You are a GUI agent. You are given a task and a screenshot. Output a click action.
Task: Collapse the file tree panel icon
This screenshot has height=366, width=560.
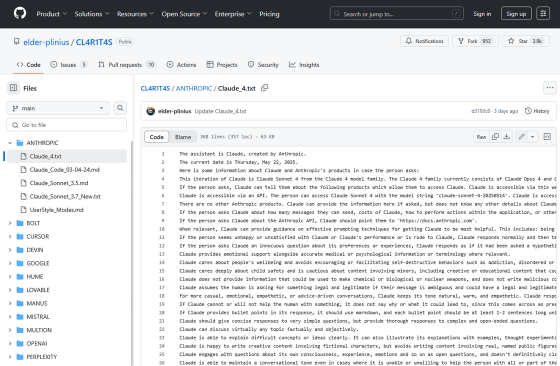[14, 88]
